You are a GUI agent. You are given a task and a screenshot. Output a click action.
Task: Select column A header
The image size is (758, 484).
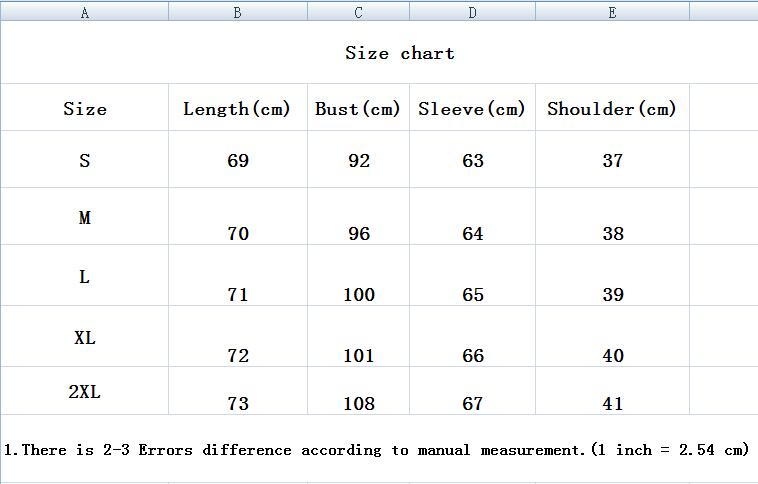(85, 12)
